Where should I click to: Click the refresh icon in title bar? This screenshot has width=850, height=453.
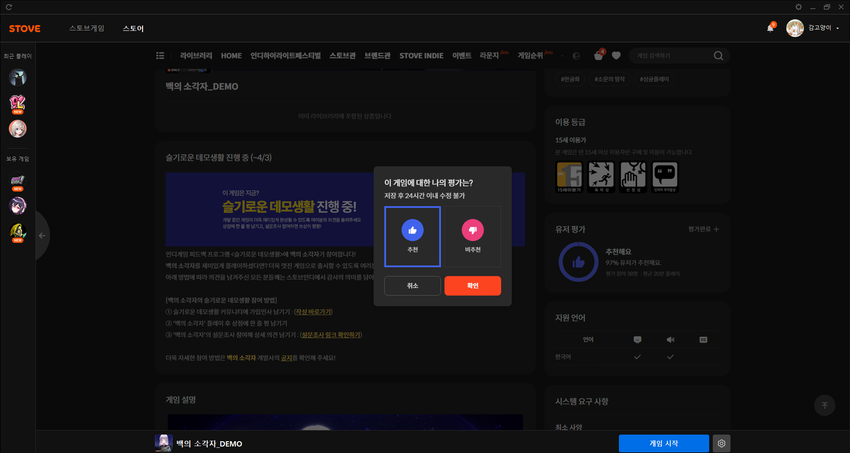pyautogui.click(x=9, y=7)
